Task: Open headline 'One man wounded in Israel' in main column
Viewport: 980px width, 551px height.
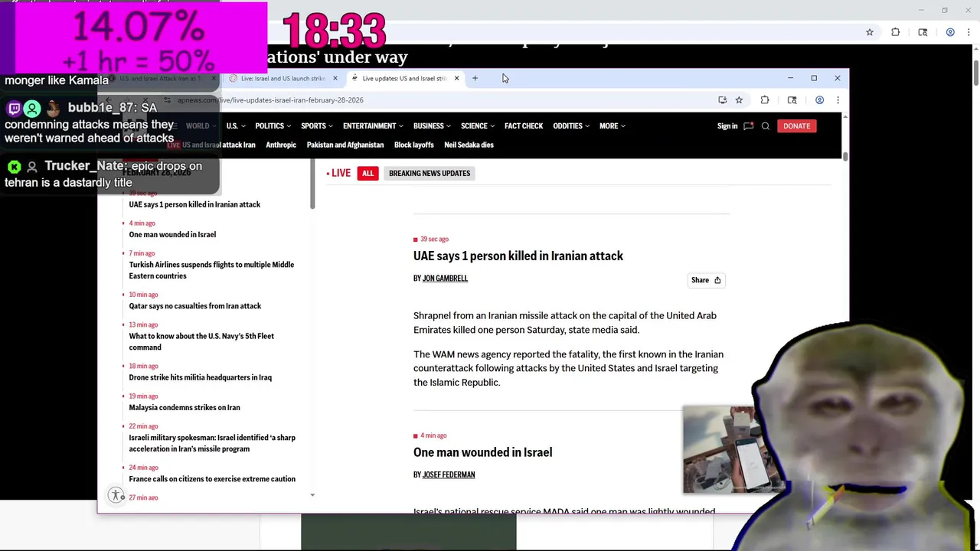Action: [x=482, y=453]
